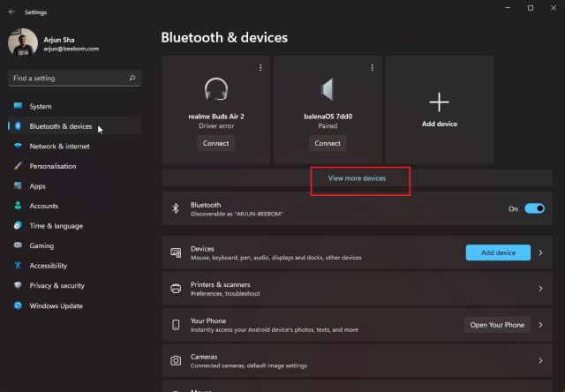
Task: Expand the Cameras row chevron
Action: (540, 360)
